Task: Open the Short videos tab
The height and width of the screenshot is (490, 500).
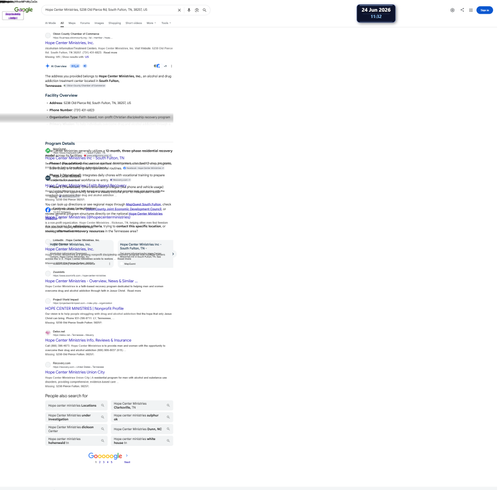Action: click(134, 23)
